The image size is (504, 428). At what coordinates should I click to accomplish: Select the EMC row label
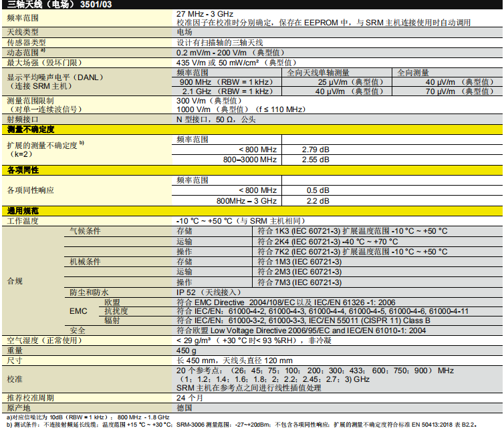point(78,311)
